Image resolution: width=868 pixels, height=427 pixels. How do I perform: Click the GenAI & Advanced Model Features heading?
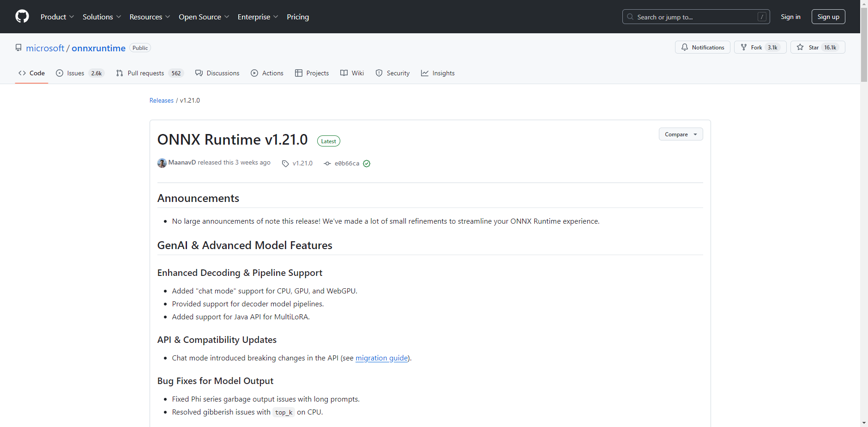tap(245, 245)
